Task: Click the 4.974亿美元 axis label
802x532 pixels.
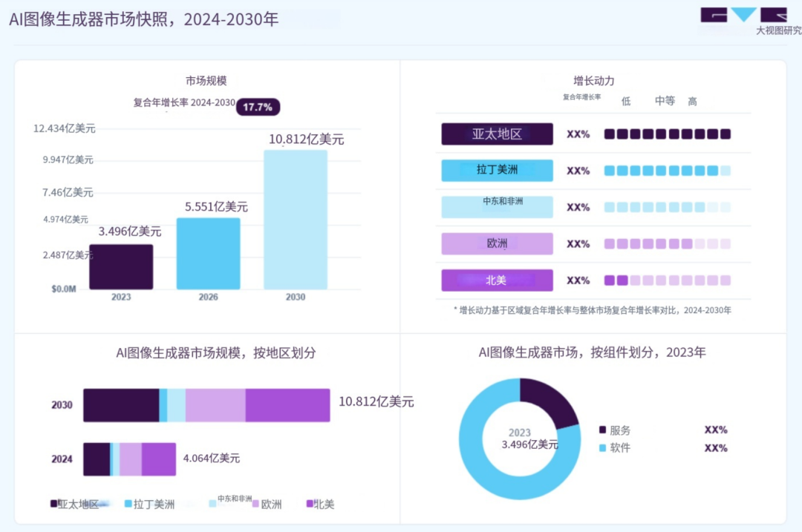Action: point(65,219)
